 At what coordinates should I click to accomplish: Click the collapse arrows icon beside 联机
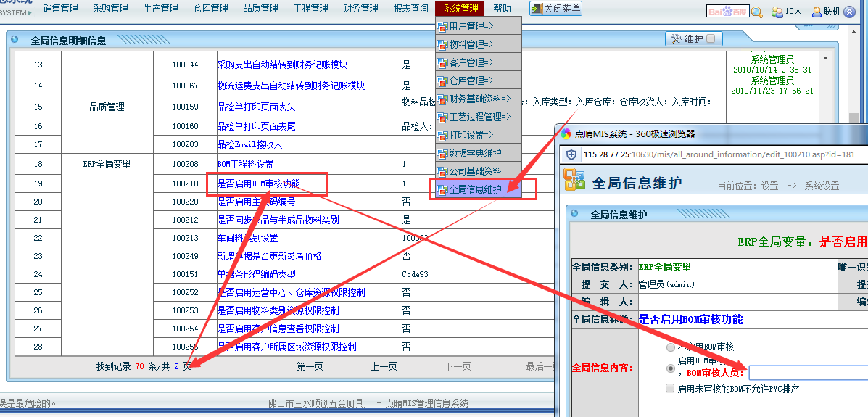[849, 12]
